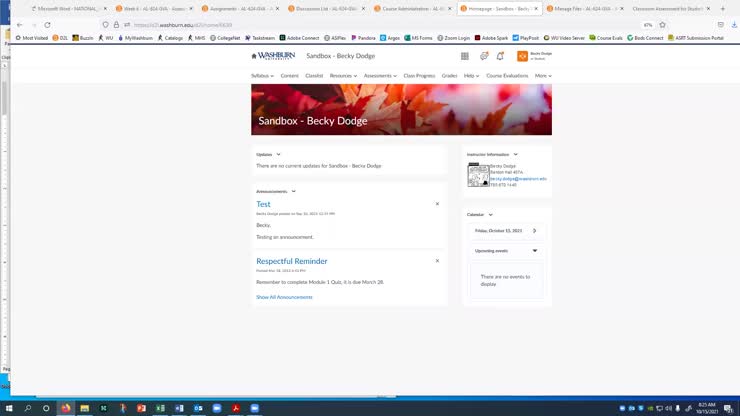Click the bookmark star icon
740x416 pixels.
[x=662, y=25]
